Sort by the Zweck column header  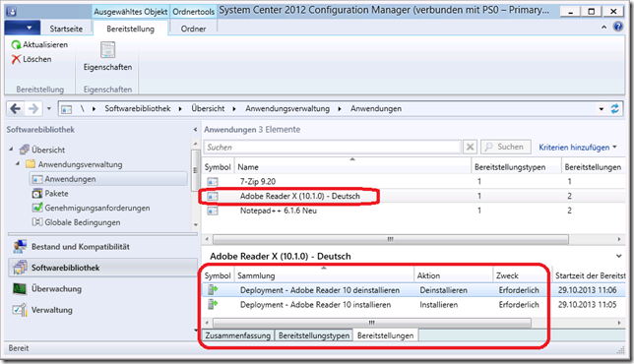point(523,275)
